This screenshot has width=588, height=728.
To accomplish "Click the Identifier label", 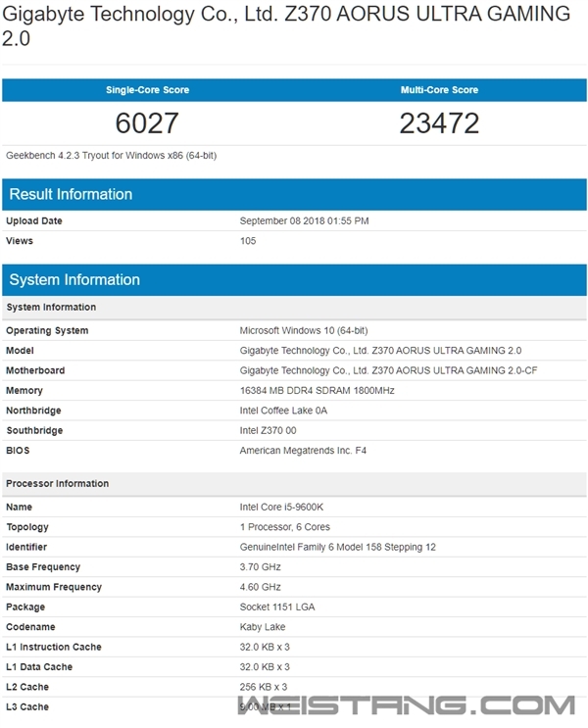I will coord(26,547).
